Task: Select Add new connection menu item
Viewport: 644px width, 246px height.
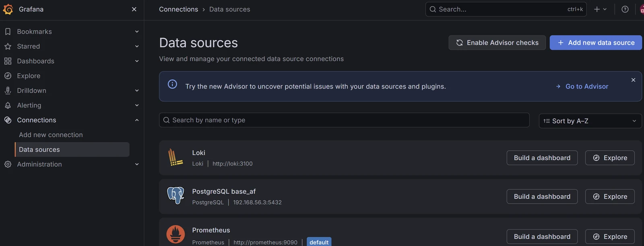Action: 51,135
